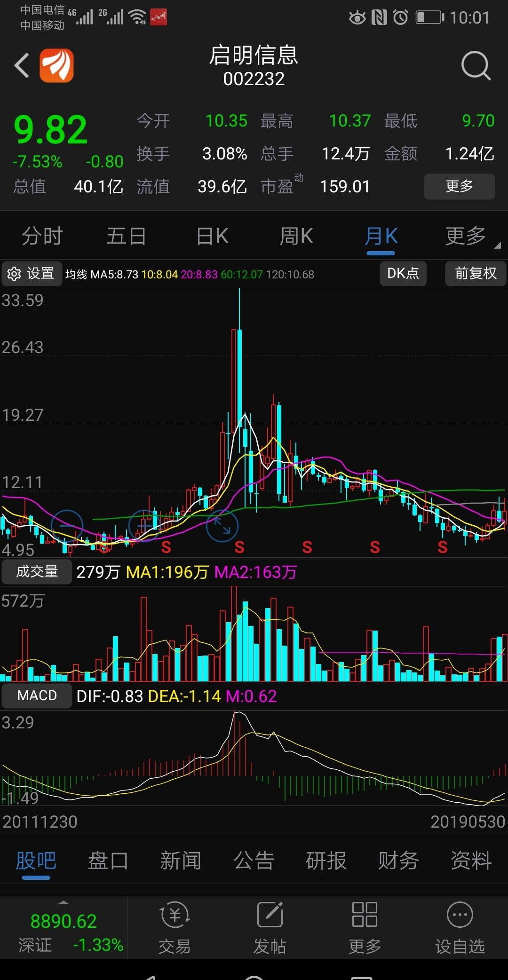Open stock search magnifier icon
This screenshot has width=508, height=980.
(476, 65)
